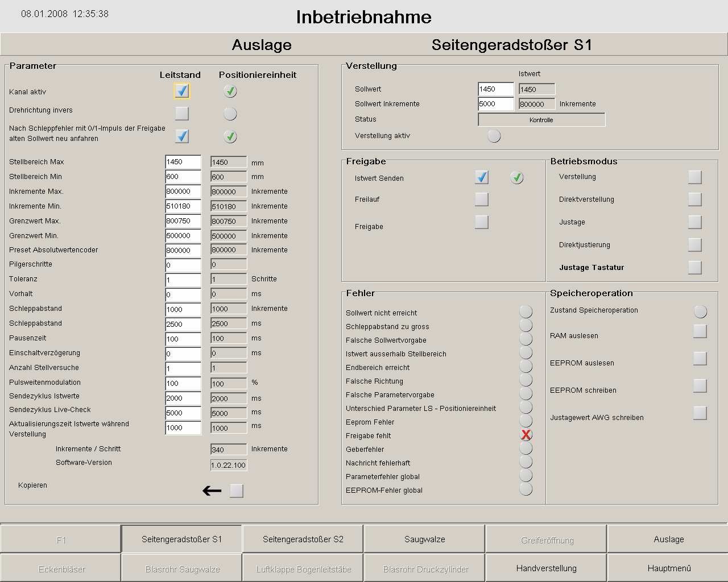The image size is (728, 582).
Task: Open Handverstellung
Action: (x=546, y=568)
